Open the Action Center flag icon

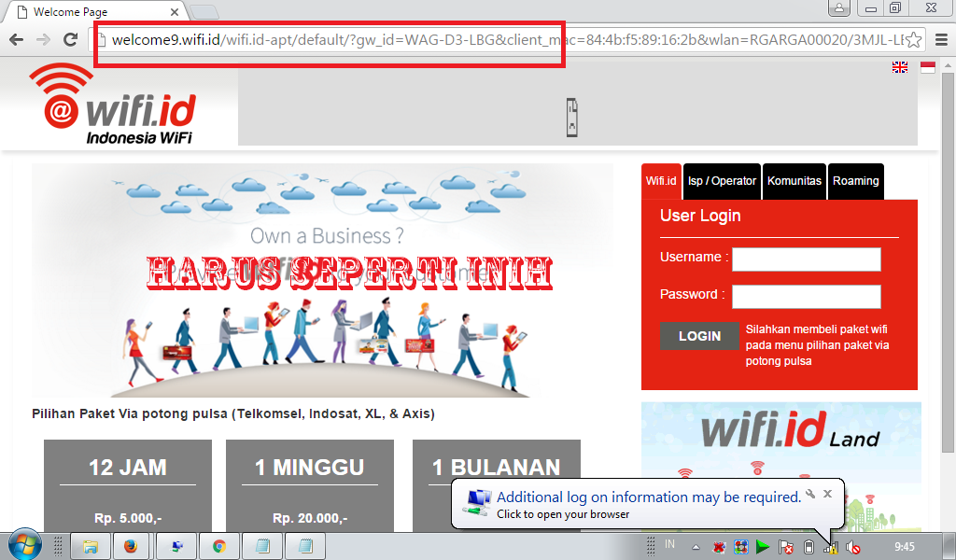[786, 547]
